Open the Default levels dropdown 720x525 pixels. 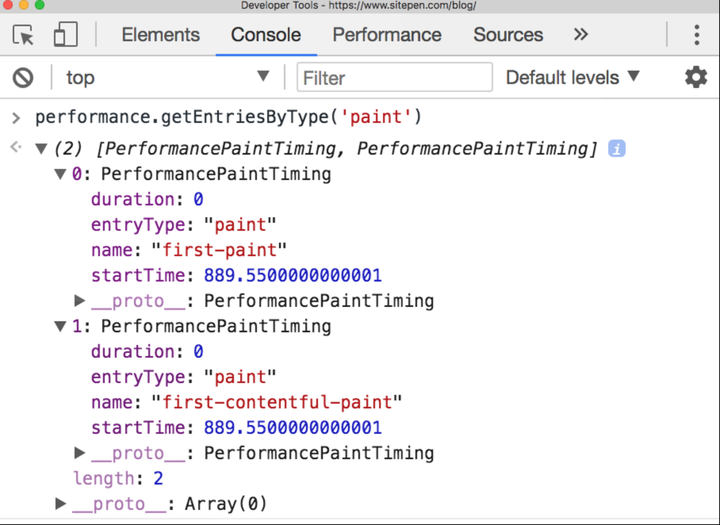point(572,78)
